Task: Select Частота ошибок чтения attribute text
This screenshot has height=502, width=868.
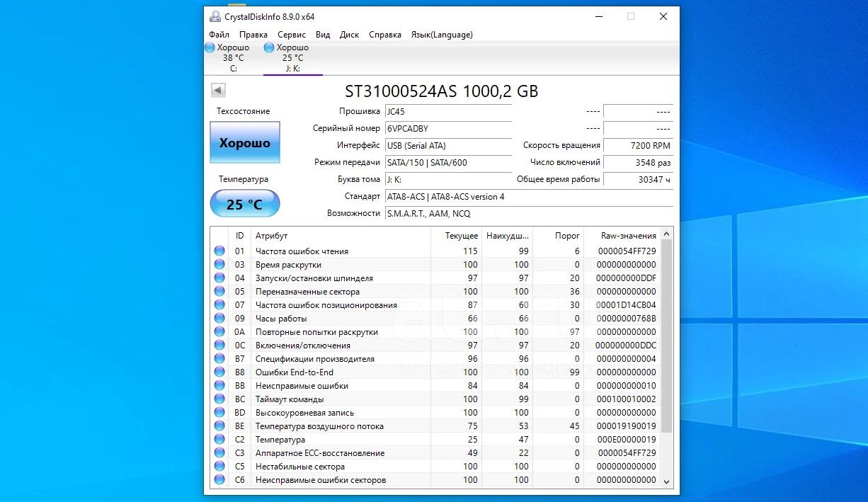Action: coord(302,251)
